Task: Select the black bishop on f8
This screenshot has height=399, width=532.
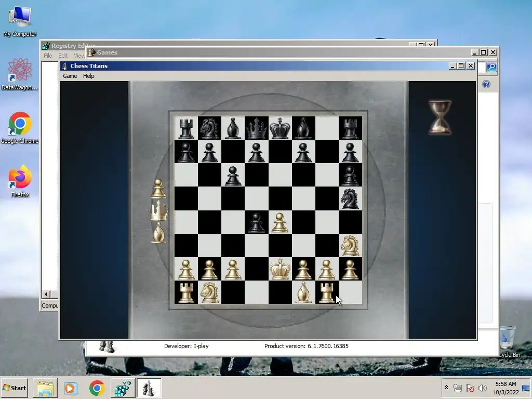Action: [x=303, y=128]
